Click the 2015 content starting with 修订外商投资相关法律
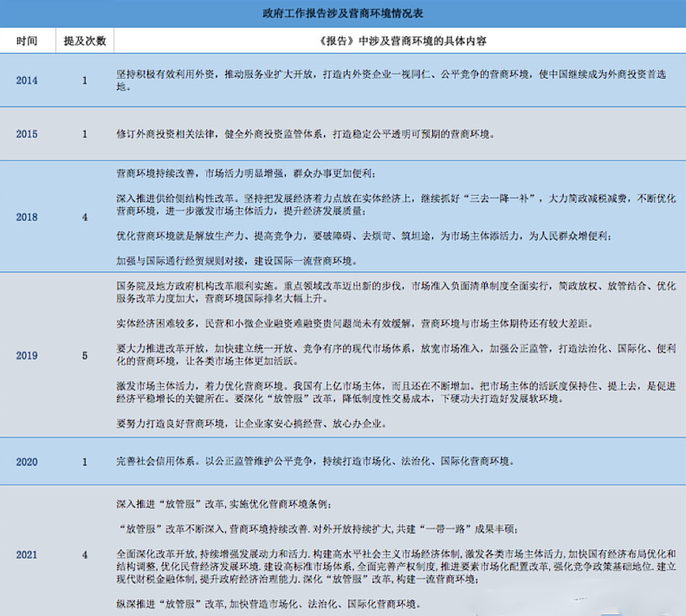 click(303, 134)
